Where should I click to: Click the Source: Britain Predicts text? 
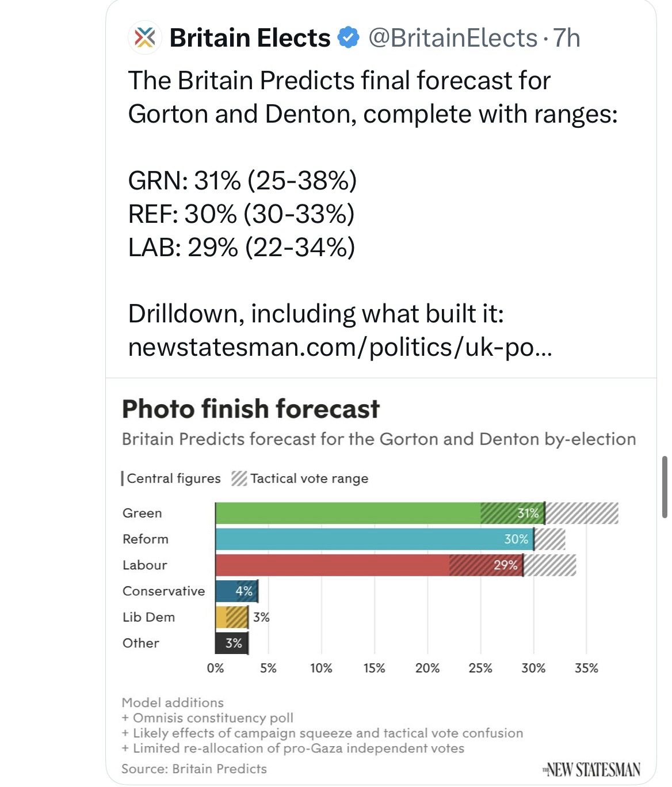(194, 769)
